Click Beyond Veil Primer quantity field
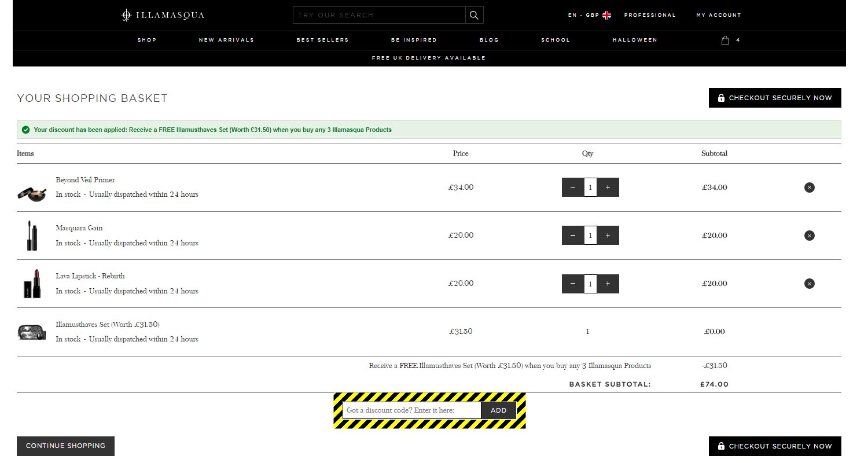Screen dimensions: 868x463 (x=590, y=188)
